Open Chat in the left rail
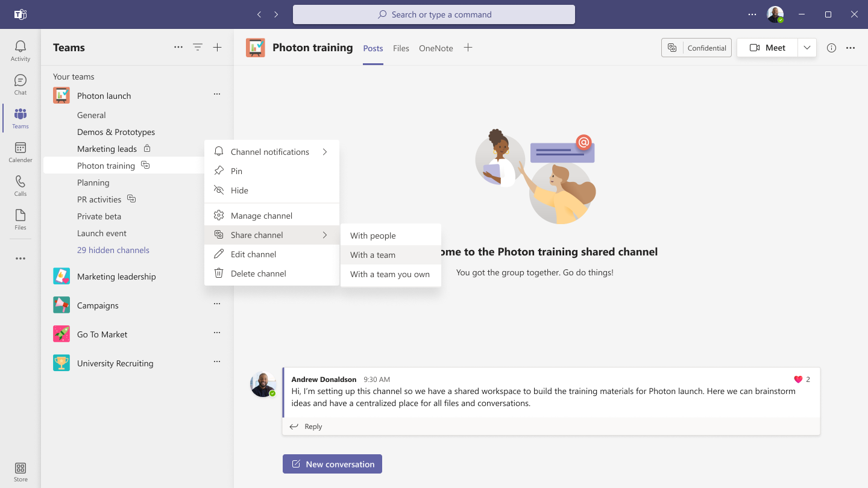 (x=20, y=84)
